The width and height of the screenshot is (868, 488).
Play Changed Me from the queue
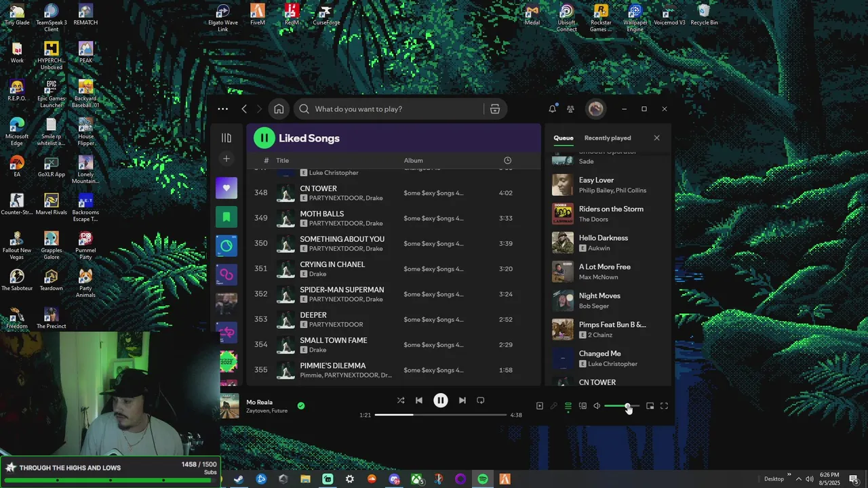(609, 359)
